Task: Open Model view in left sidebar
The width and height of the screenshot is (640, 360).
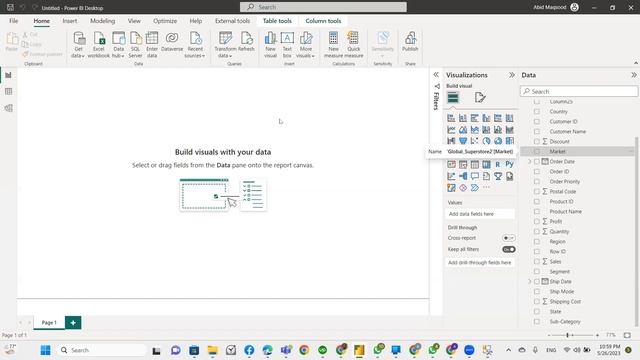Action: (x=8, y=108)
